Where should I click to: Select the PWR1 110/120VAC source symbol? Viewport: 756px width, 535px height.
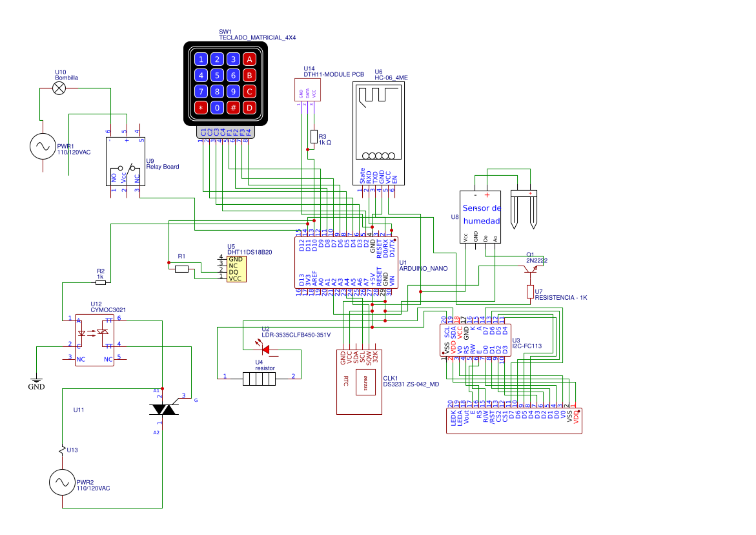(x=41, y=147)
